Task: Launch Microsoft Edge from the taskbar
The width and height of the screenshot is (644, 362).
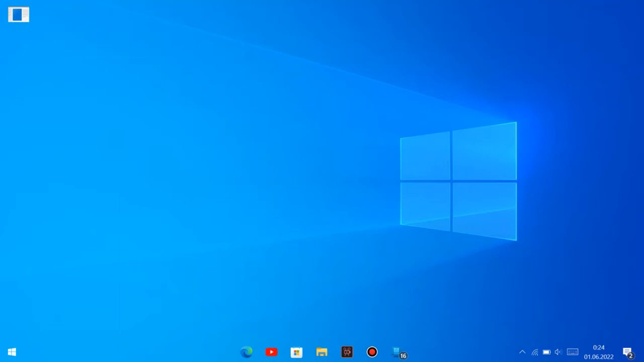Action: (246, 352)
